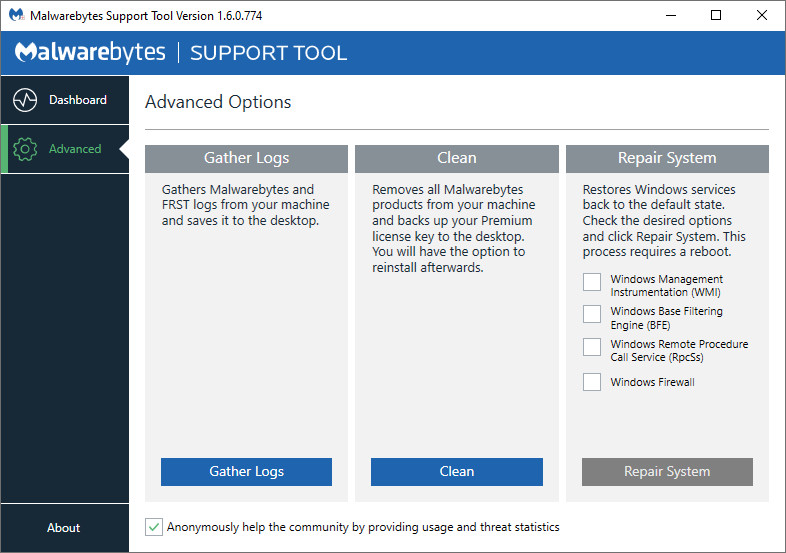Viewport: 786px width, 553px height.
Task: Tick Windows Remote Procedure Call Service checkbox
Action: (592, 347)
